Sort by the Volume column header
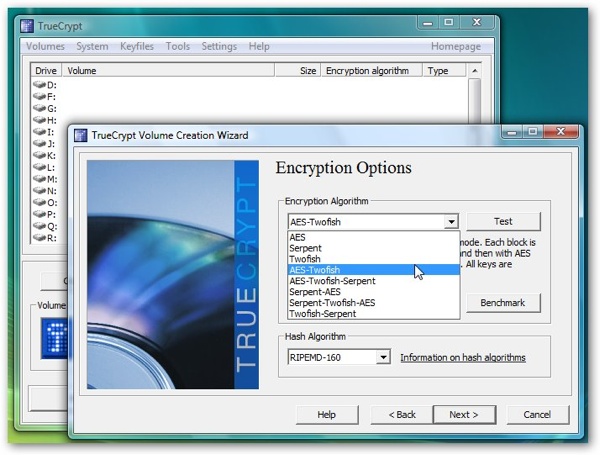Screen dimensions: 600x455 point(168,71)
